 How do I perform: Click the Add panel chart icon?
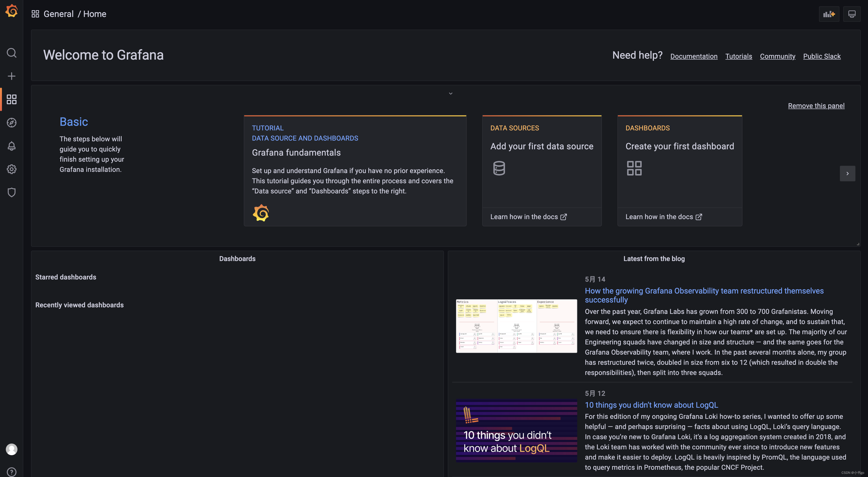coord(829,14)
